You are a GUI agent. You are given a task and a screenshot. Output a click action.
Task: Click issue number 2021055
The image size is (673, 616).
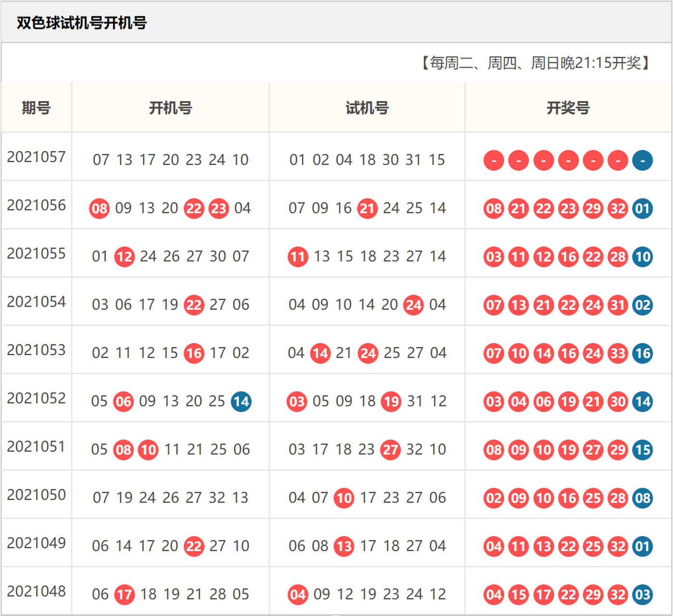36,253
